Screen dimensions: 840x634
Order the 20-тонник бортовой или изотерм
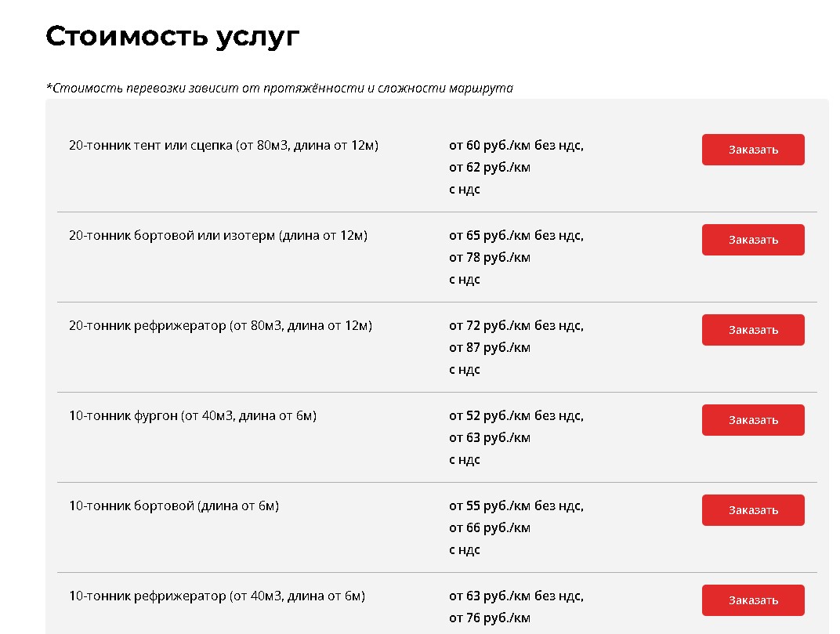[752, 240]
